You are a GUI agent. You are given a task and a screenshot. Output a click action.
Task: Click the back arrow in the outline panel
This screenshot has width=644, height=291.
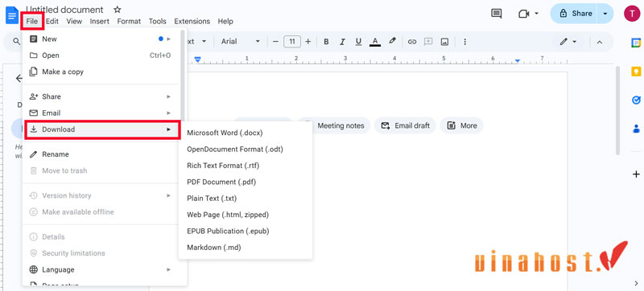click(x=19, y=78)
